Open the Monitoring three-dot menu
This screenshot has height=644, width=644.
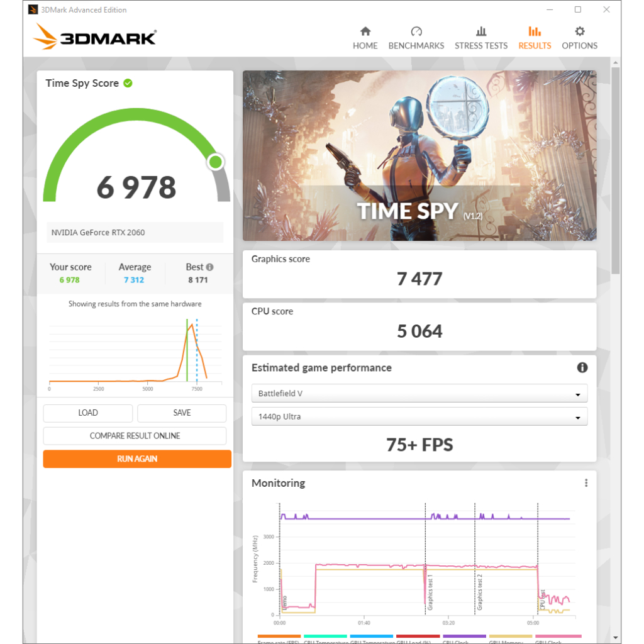pyautogui.click(x=586, y=483)
